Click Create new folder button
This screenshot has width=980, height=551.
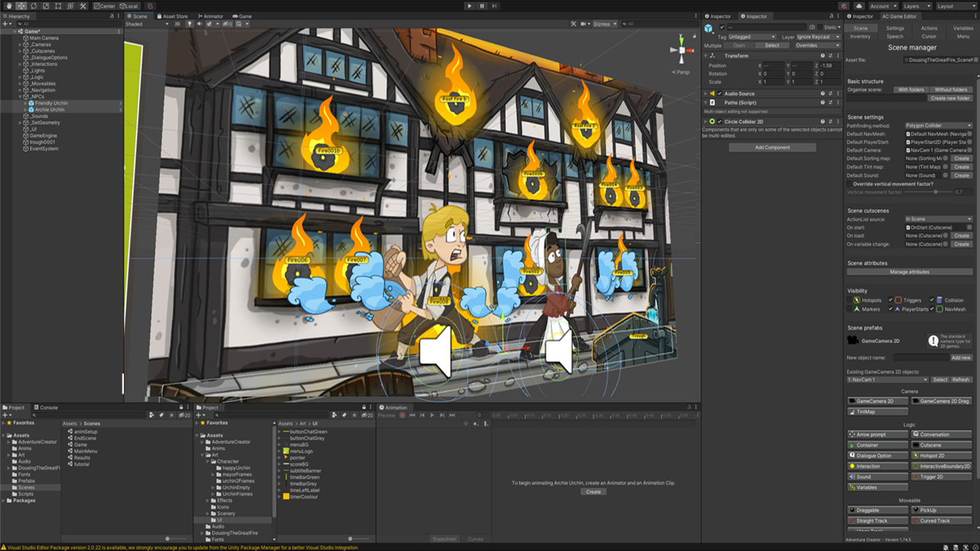coord(950,98)
